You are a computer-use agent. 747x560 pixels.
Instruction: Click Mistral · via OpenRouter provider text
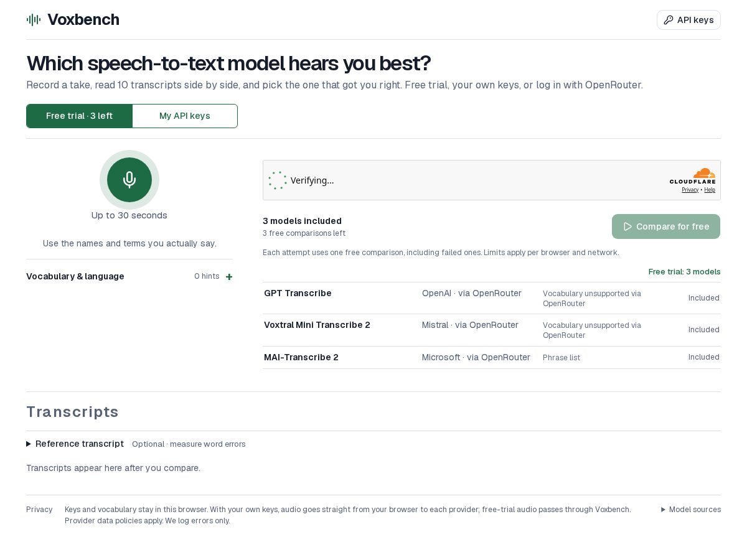click(470, 325)
